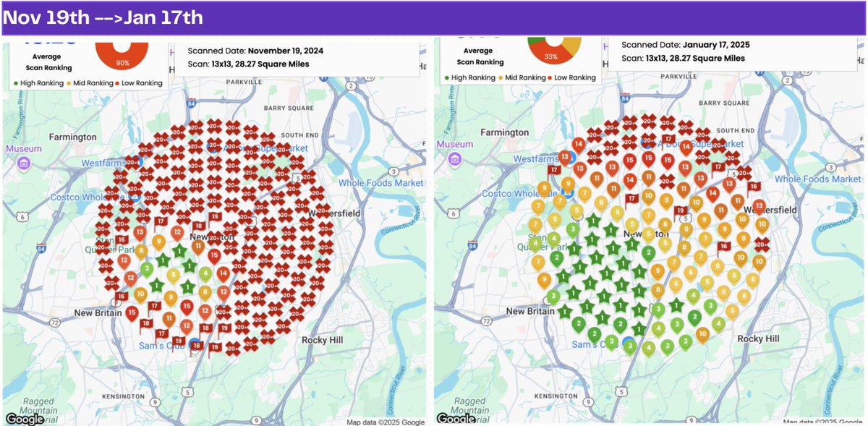This screenshot has width=868, height=426.
Task: Click 'November 19, 2024' scanned date text
Action: click(286, 51)
